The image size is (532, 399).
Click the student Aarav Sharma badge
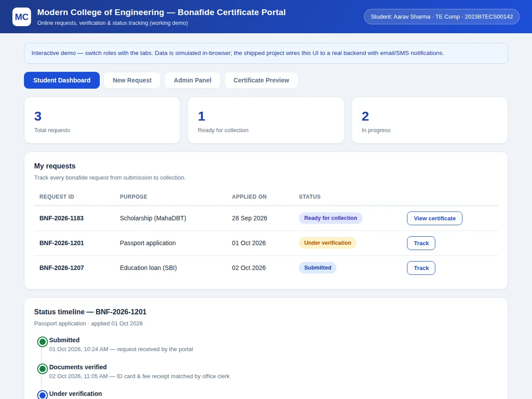point(442,17)
